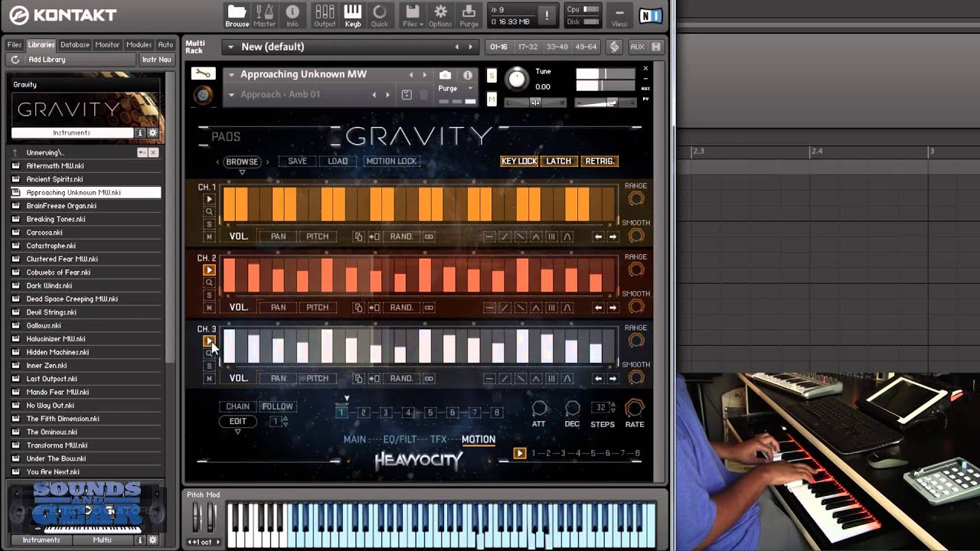Load Dark Winds.nki from library list
The height and width of the screenshot is (551, 980).
click(86, 285)
